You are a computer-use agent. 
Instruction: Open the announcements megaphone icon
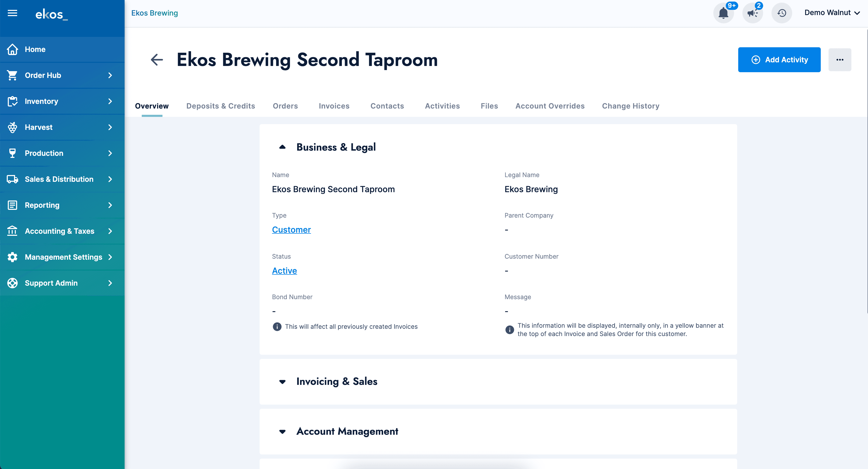coord(752,13)
